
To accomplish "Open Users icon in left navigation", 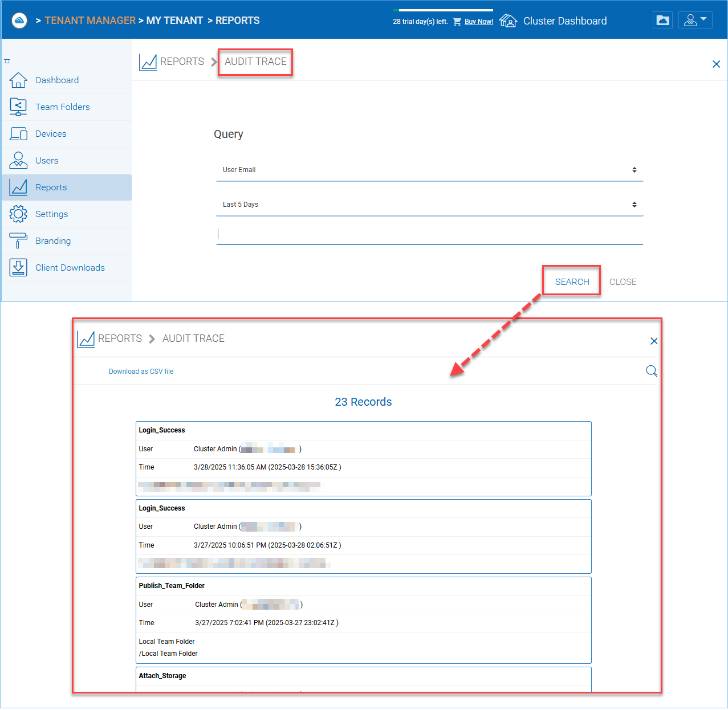I will [18, 161].
